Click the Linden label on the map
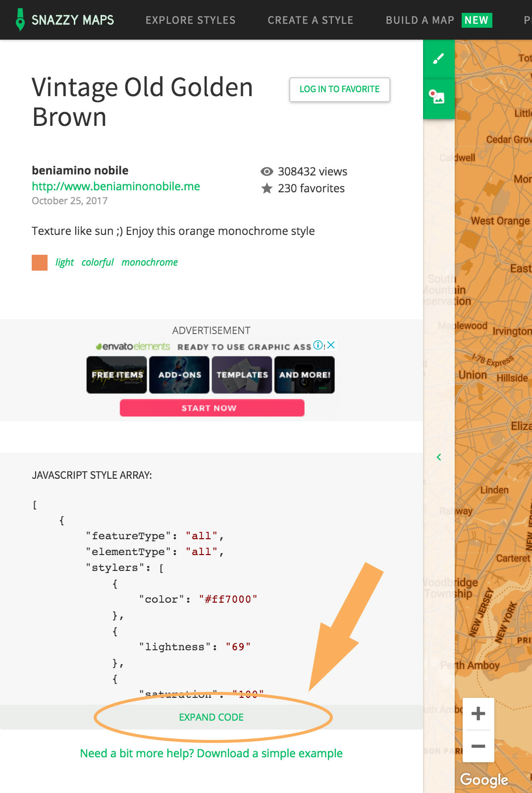The width and height of the screenshot is (532, 793). (x=494, y=490)
